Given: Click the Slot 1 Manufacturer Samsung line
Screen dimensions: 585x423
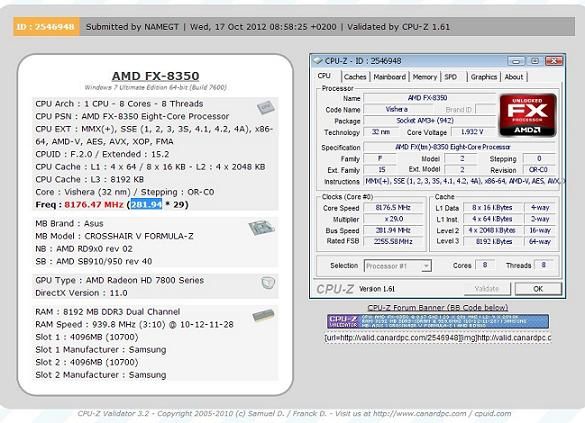Looking at the screenshot, I should point(101,350).
